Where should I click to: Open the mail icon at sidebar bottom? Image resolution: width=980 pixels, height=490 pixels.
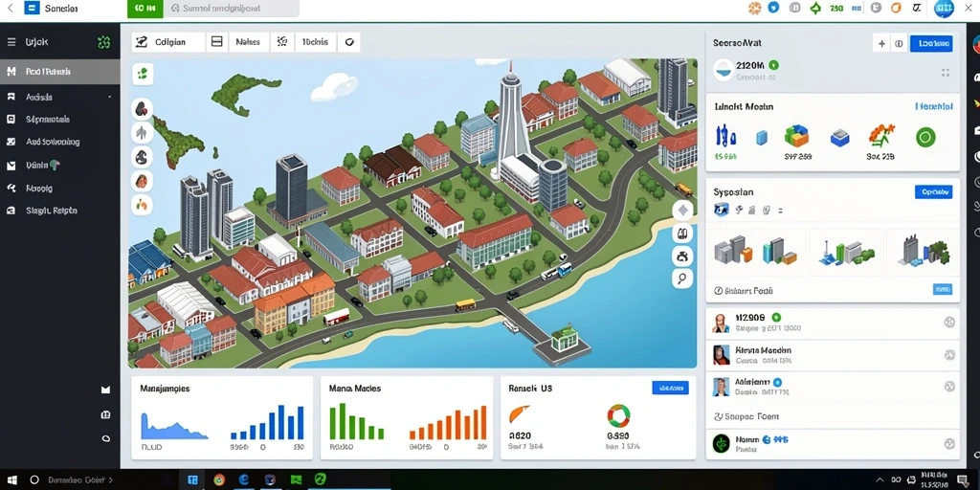105,390
